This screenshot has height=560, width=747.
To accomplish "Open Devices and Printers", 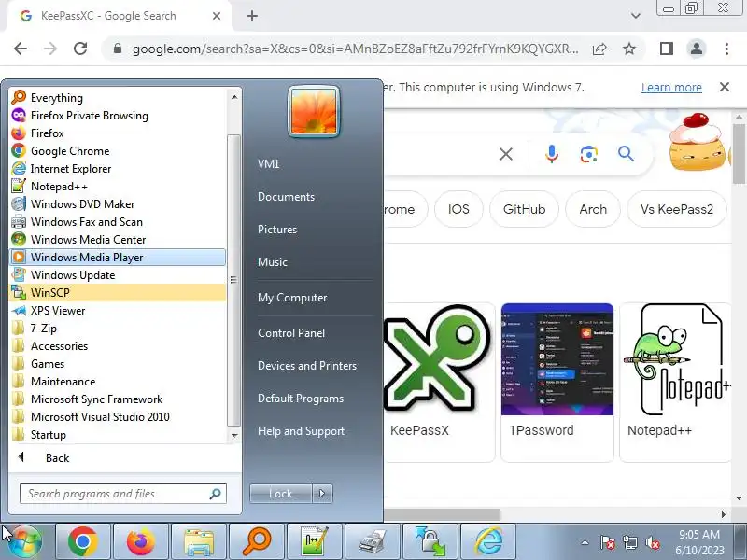I will (307, 366).
